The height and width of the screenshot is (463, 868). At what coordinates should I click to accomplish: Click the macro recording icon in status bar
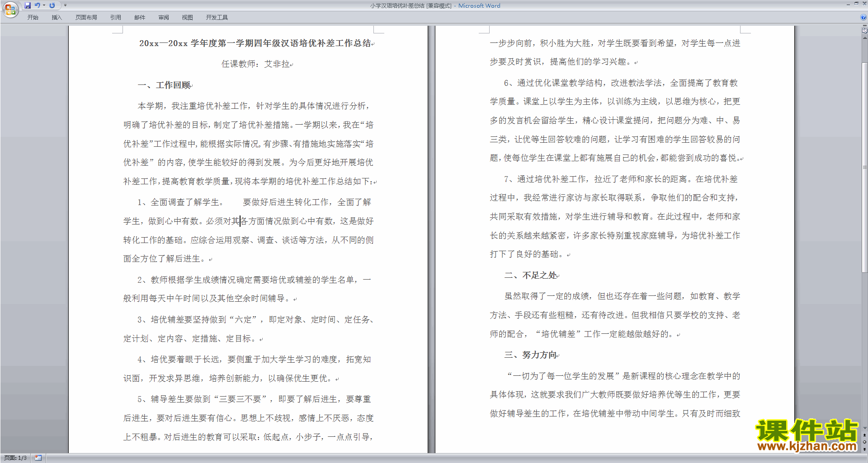(x=38, y=458)
